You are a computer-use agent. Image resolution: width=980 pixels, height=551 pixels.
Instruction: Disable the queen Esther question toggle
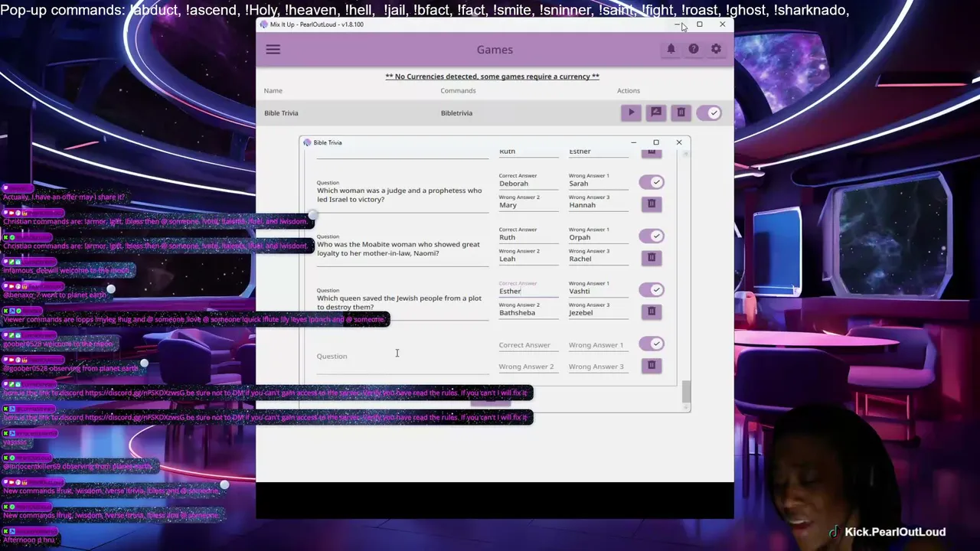coord(652,290)
